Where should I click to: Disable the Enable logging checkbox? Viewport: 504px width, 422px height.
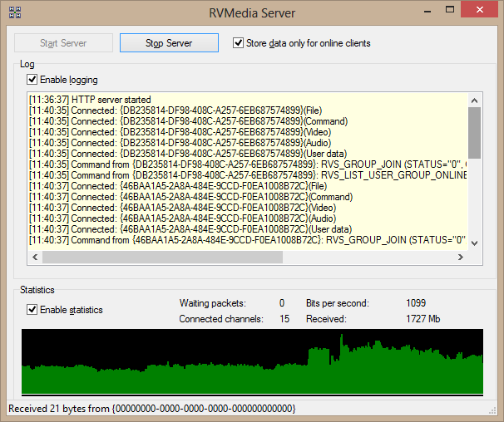click(x=32, y=80)
